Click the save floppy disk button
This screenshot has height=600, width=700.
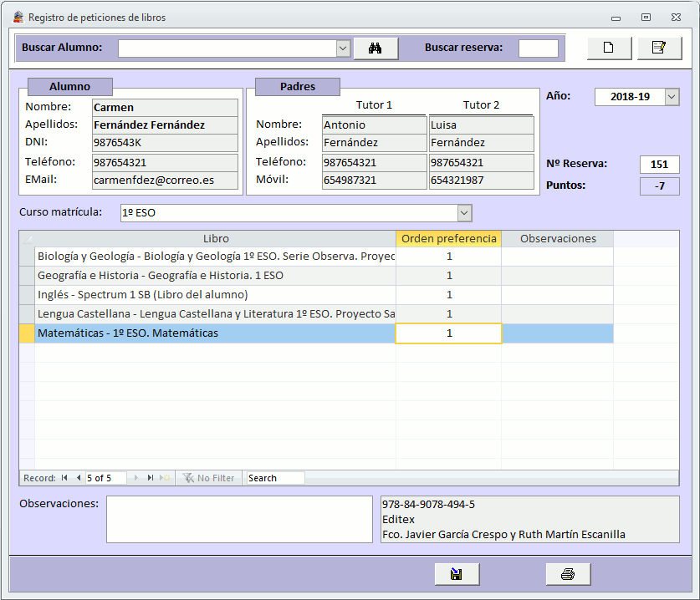pos(457,574)
